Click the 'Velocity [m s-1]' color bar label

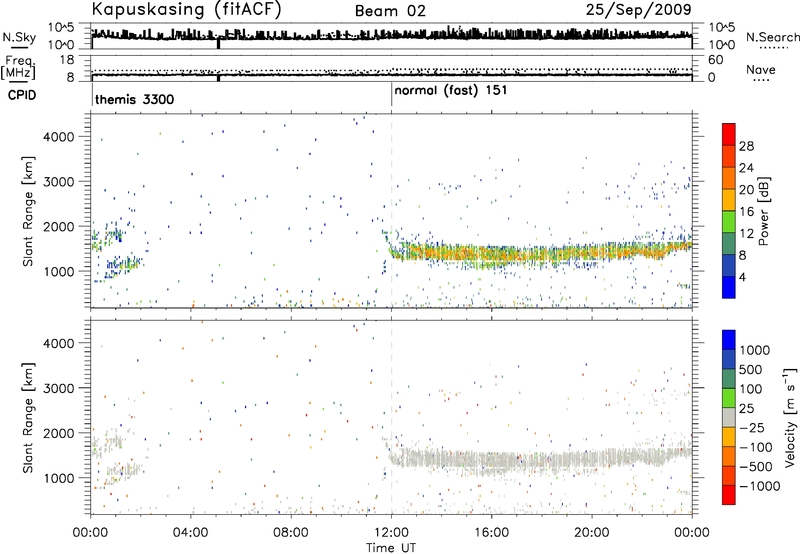pos(790,417)
